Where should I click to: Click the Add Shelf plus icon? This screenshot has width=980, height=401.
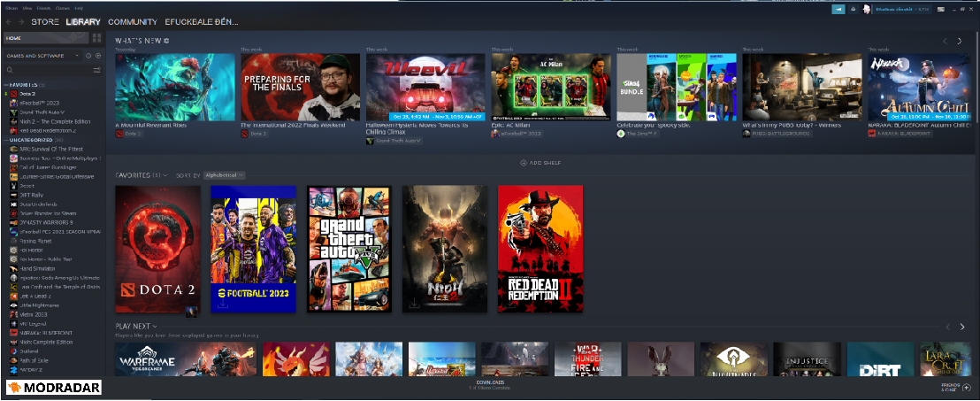(x=523, y=163)
